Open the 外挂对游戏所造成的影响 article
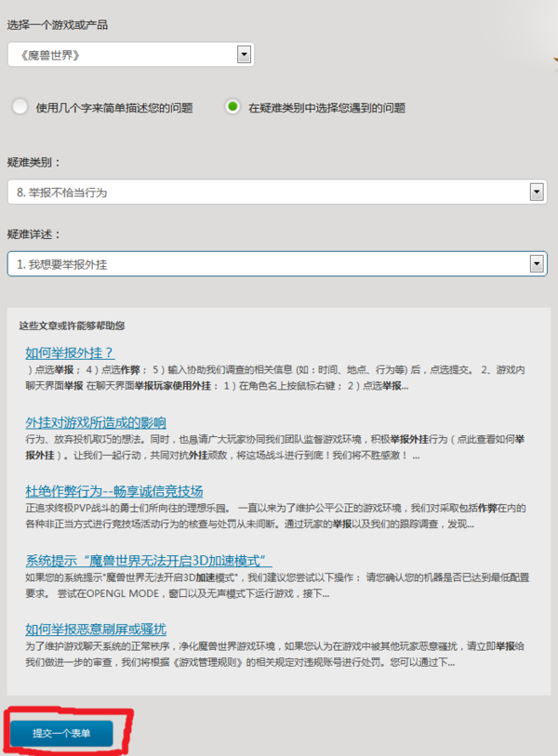 point(96,423)
